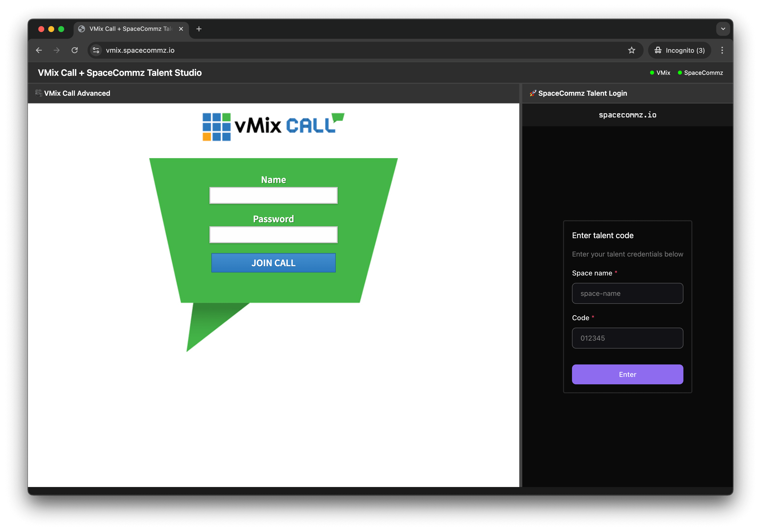The image size is (761, 532).
Task: Click the macOS yellow minimize window button
Action: coord(51,29)
